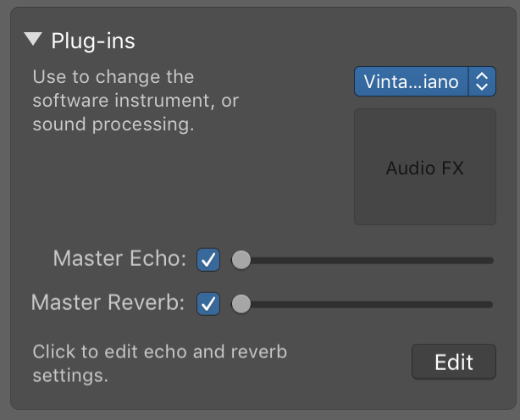Open the Vinta...iano instrument pop-up menu
Viewport: 520px width, 420px height.
pos(411,82)
